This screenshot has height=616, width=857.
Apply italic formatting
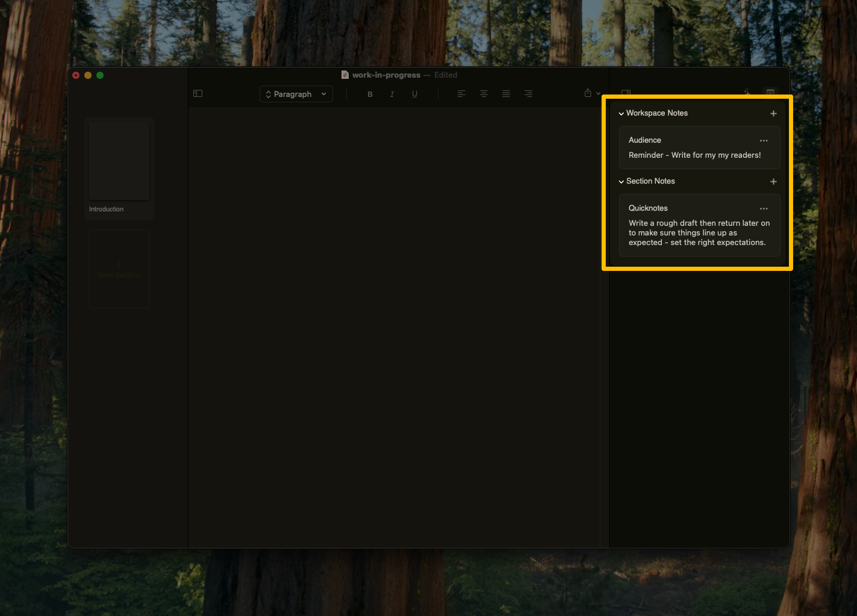(x=392, y=94)
